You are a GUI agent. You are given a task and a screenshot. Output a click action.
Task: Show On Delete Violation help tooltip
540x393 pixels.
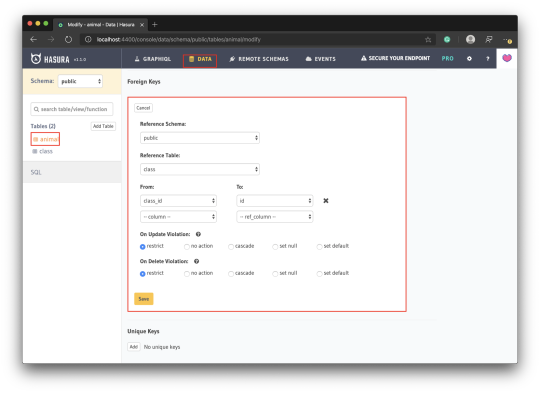click(196, 261)
